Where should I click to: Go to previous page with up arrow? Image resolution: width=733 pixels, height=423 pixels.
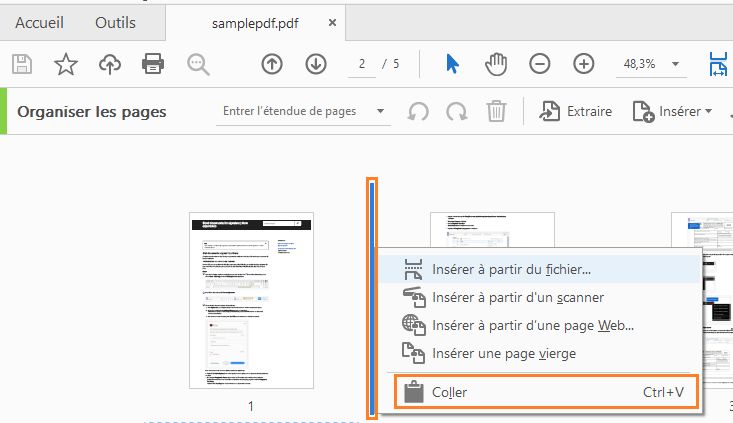272,64
